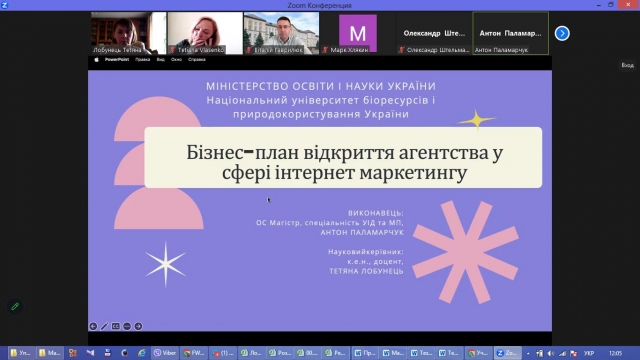Toggle the CC subtitles icon
This screenshot has height=360, width=640.
pos(116,326)
